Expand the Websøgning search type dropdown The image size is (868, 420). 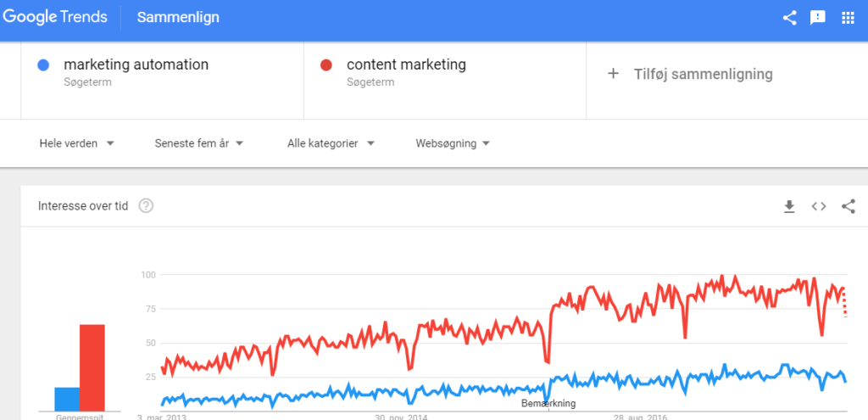[x=453, y=143]
